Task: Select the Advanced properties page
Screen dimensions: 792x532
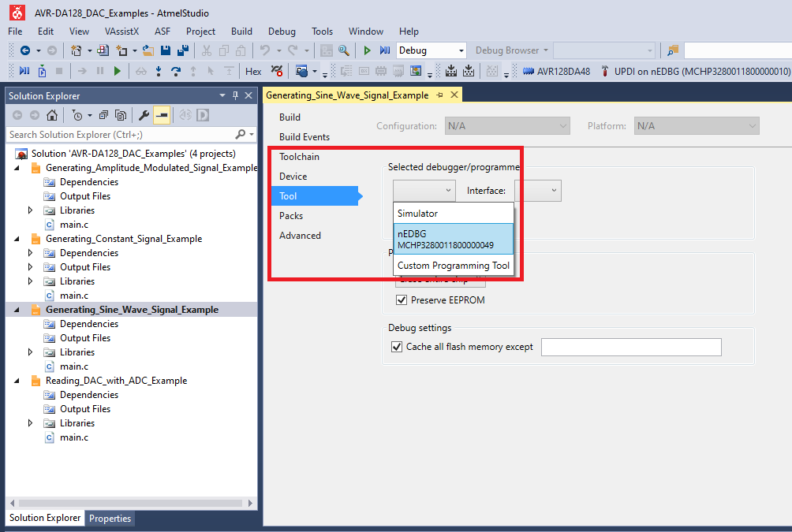Action: (300, 235)
